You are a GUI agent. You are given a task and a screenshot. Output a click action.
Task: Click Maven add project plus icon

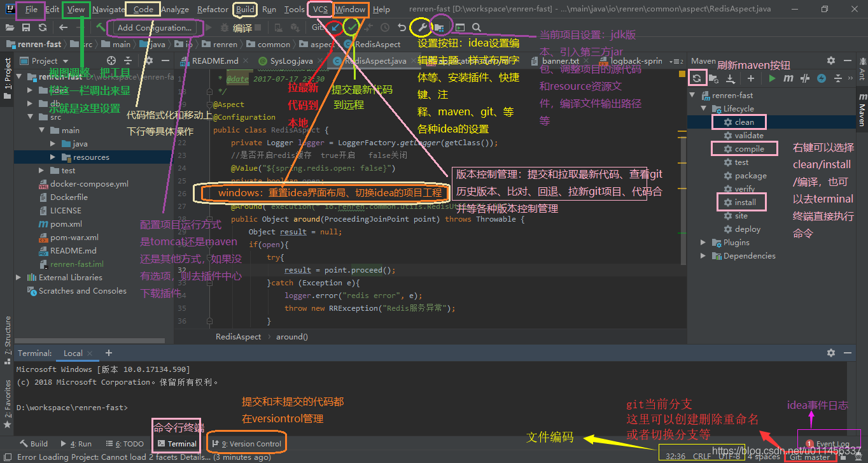click(x=751, y=78)
